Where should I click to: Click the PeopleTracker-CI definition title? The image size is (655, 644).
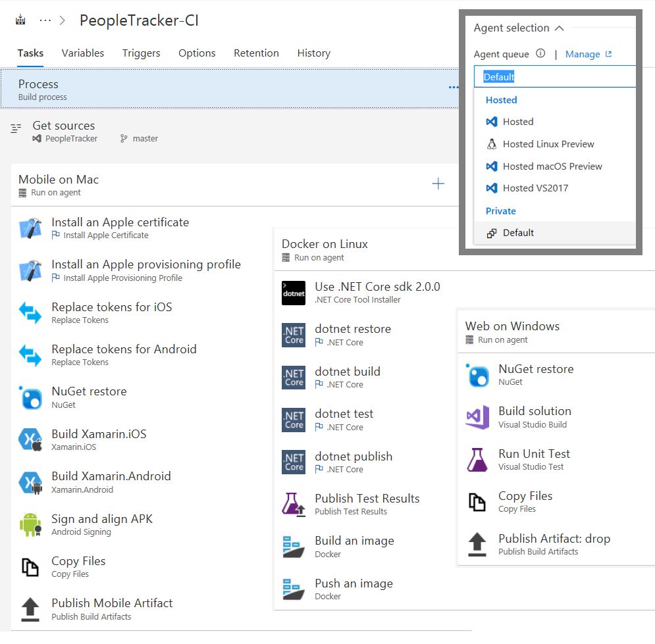[139, 20]
